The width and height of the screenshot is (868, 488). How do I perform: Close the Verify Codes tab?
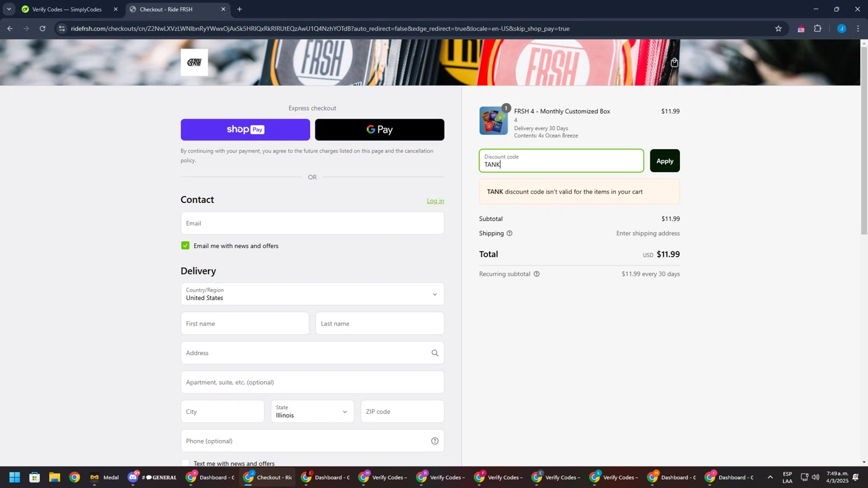coord(116,9)
